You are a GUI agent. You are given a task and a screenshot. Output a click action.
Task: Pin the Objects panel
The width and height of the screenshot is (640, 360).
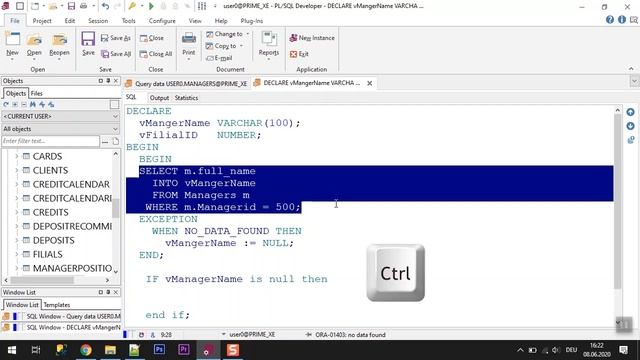click(108, 81)
